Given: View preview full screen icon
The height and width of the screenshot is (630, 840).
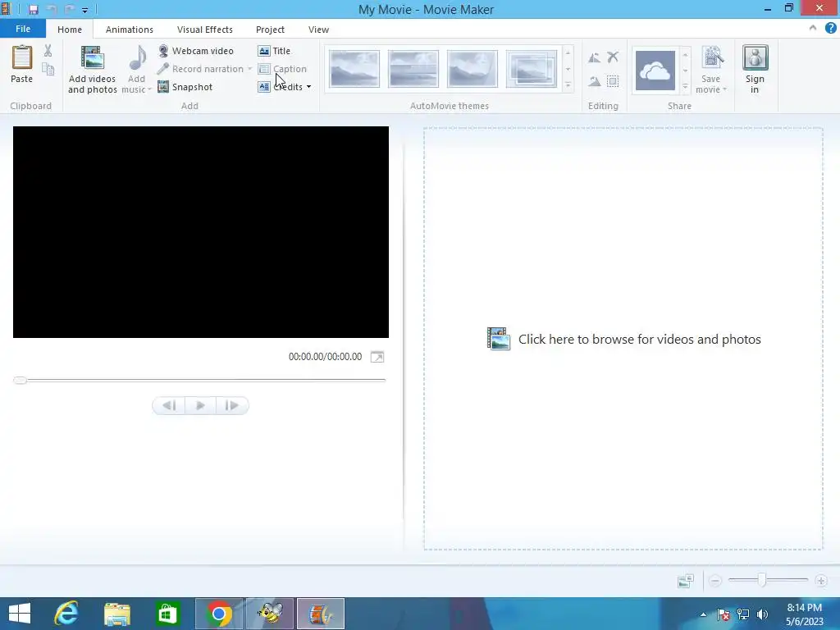Looking at the screenshot, I should click(377, 357).
